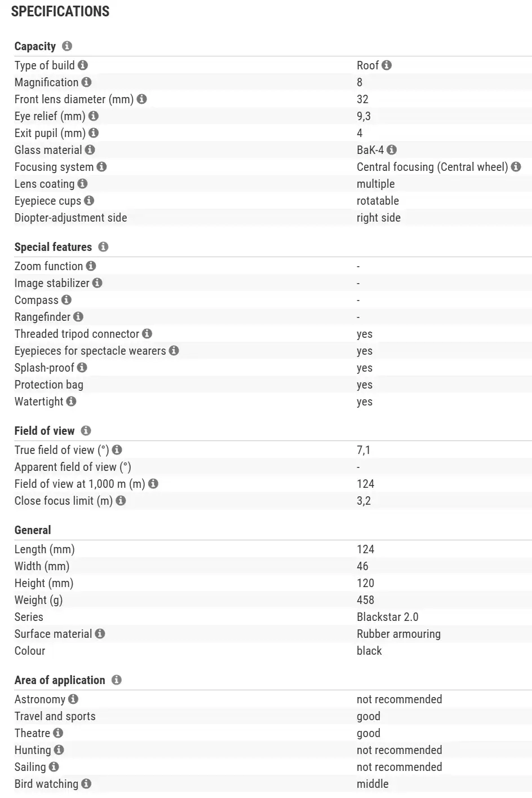Image resolution: width=532 pixels, height=798 pixels.
Task: Show info for BaK-4 glass value
Action: (x=392, y=150)
